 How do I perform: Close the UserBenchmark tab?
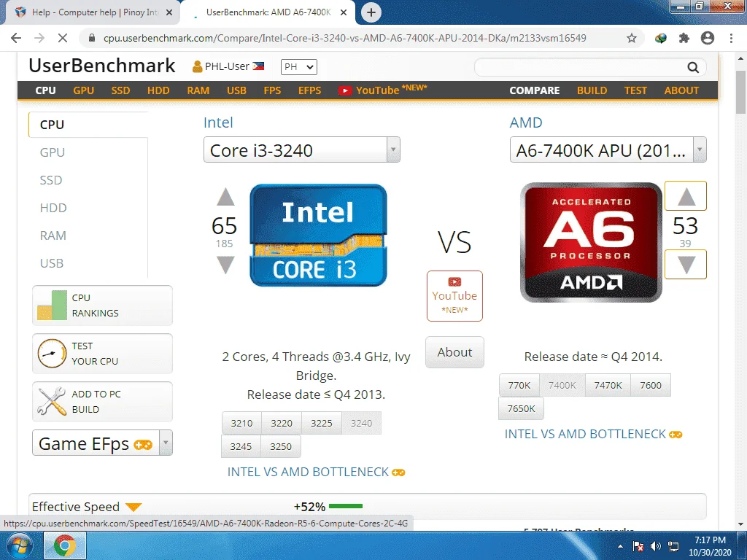click(x=344, y=12)
